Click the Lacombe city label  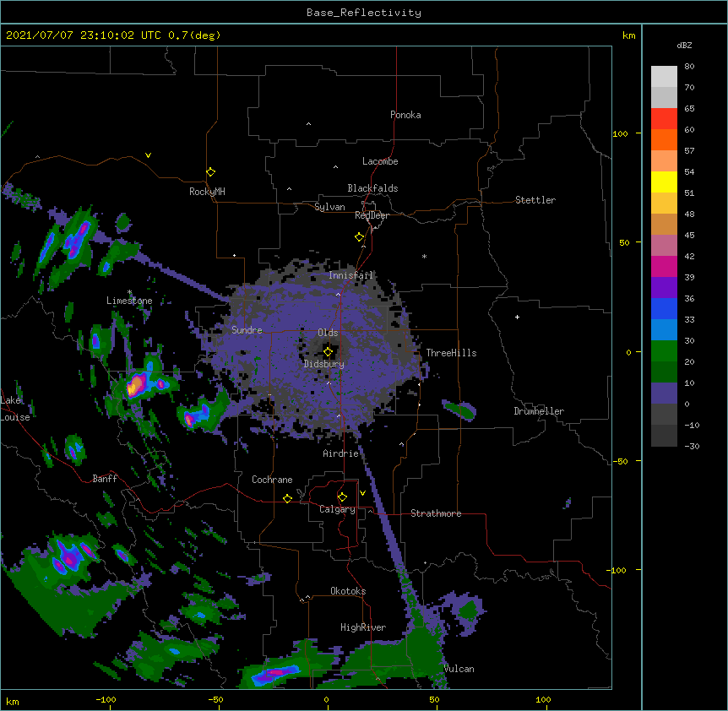[x=380, y=161]
